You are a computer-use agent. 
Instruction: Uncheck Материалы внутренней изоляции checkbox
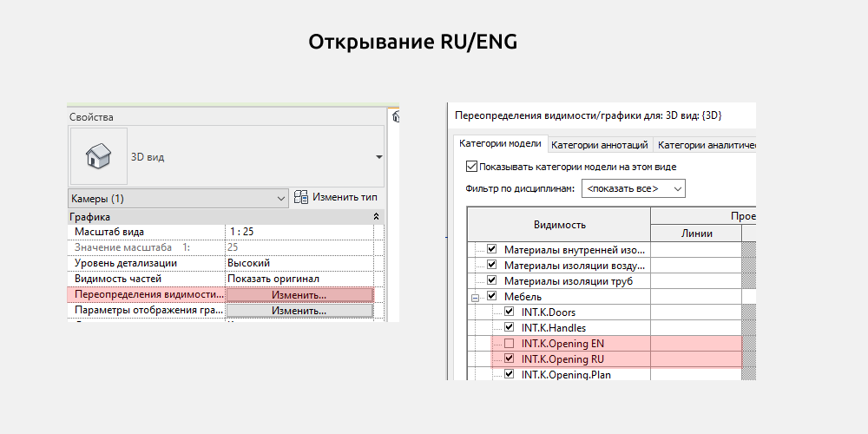[491, 249]
